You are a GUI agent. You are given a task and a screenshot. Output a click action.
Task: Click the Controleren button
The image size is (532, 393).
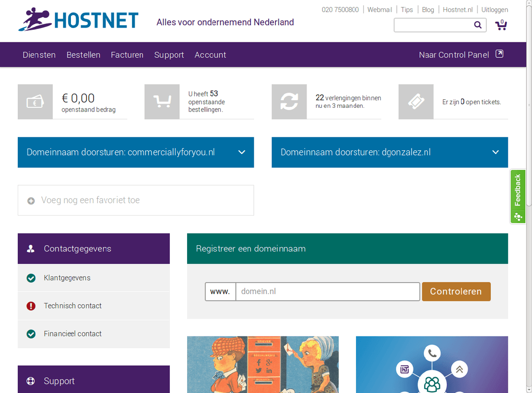coord(456,292)
